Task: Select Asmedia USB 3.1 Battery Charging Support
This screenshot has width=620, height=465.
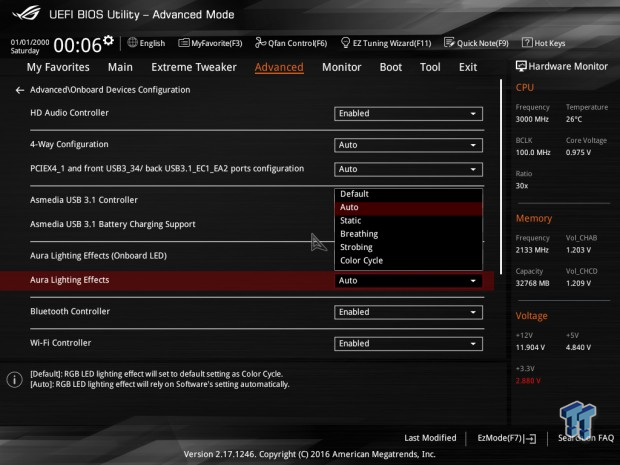Action: click(x=113, y=224)
